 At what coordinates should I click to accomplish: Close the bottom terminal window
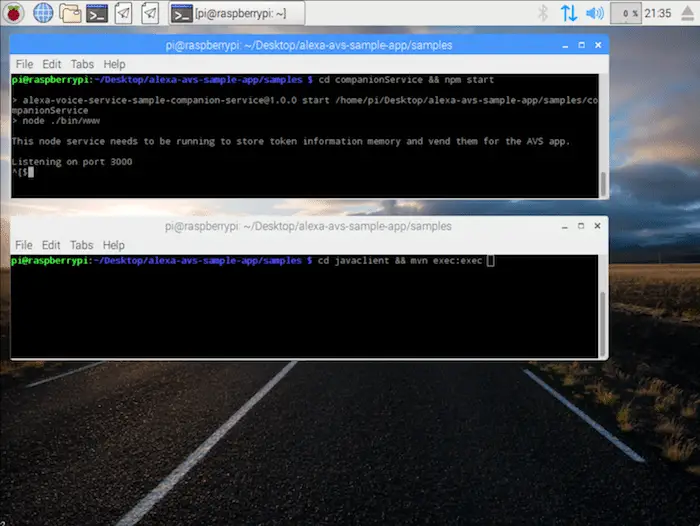[x=597, y=226]
